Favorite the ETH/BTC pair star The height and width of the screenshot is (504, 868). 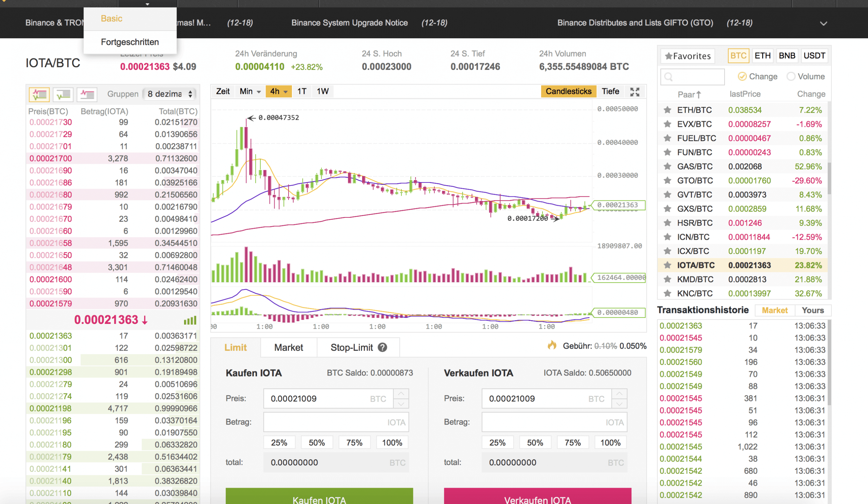[667, 110]
